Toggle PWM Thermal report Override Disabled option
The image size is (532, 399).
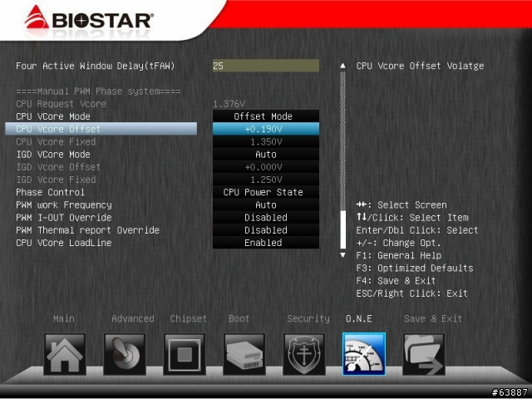tap(266, 230)
